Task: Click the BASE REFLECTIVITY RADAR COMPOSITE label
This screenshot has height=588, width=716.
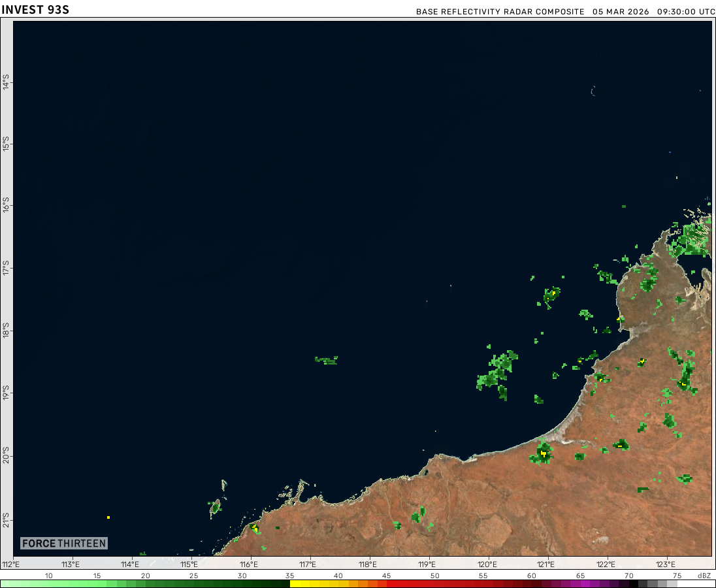Action: (x=500, y=12)
